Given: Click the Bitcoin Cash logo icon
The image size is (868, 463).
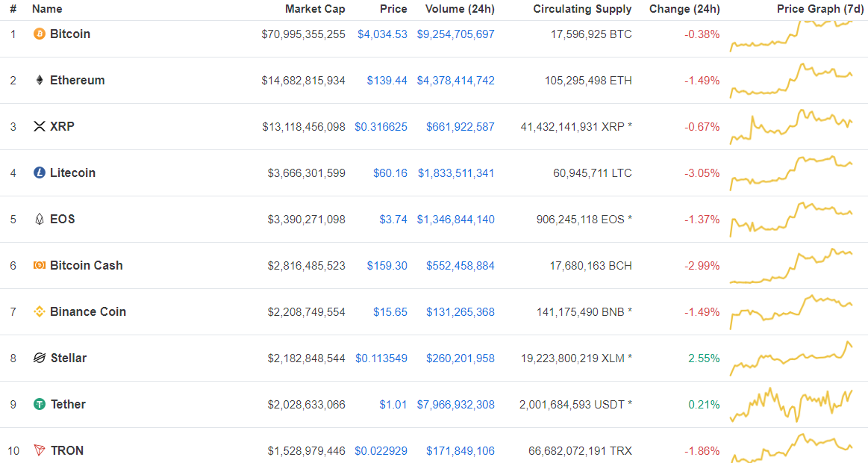Looking at the screenshot, I should 40,265.
